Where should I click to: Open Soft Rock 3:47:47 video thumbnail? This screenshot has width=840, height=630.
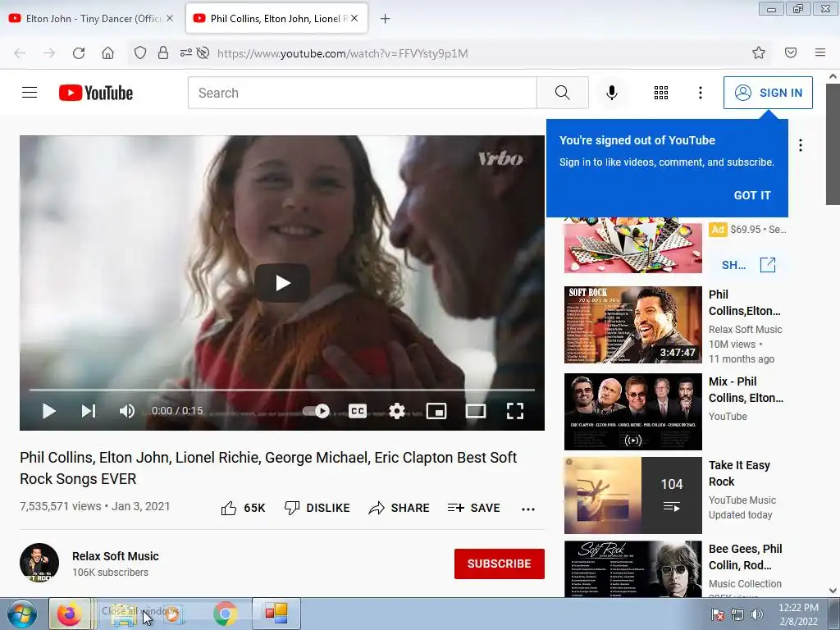[632, 325]
